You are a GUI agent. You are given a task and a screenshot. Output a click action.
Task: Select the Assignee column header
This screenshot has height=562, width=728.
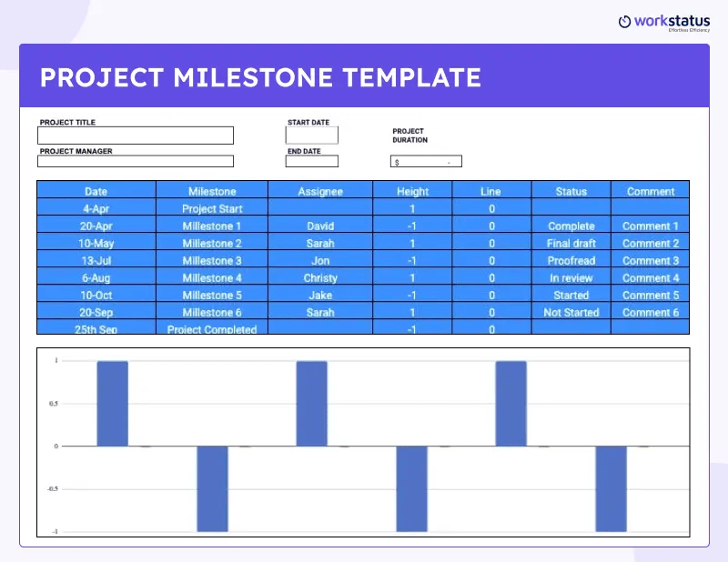[320, 191]
